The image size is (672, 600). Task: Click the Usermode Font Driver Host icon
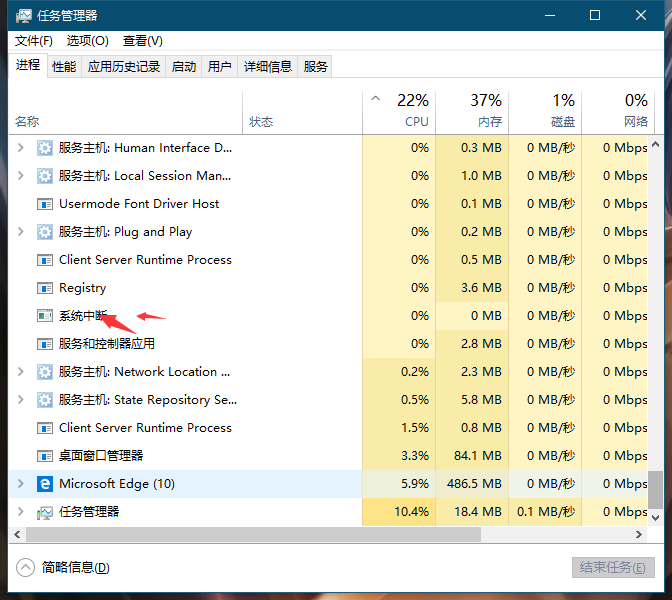44,204
